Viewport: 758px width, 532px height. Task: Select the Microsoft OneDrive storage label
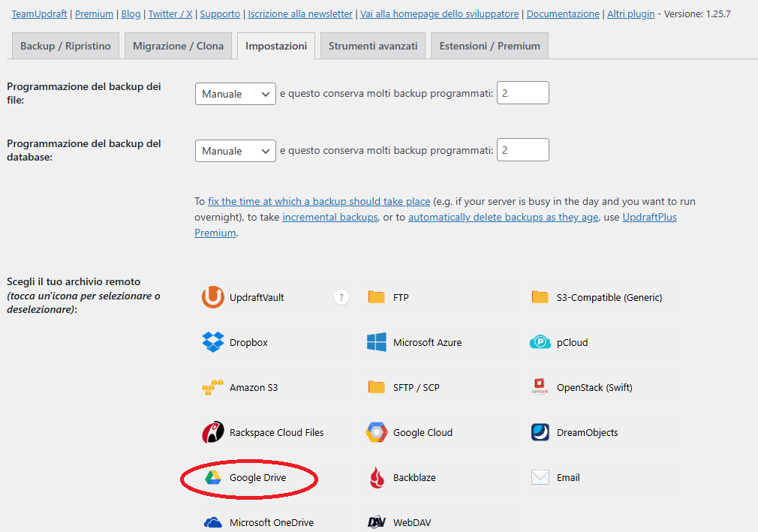pos(272,522)
